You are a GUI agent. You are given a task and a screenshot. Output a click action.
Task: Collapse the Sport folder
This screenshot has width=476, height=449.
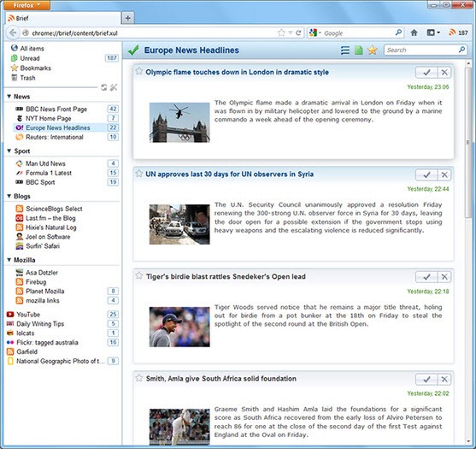(x=9, y=151)
